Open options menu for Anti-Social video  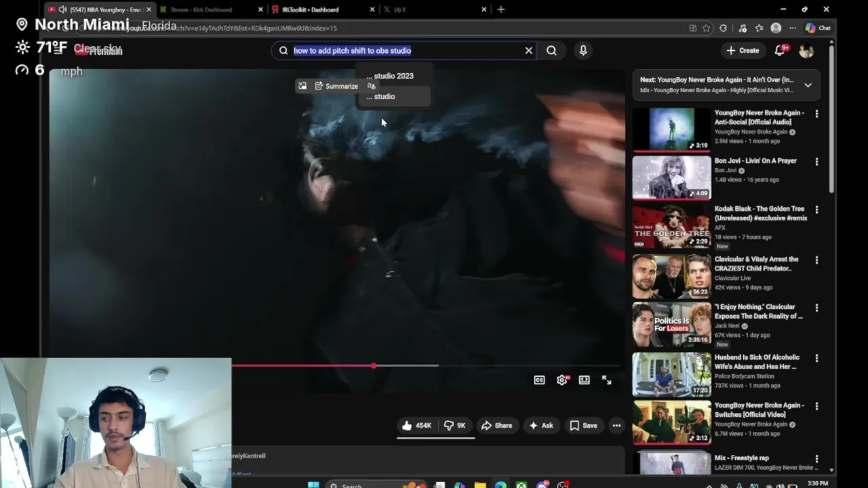[x=816, y=114]
